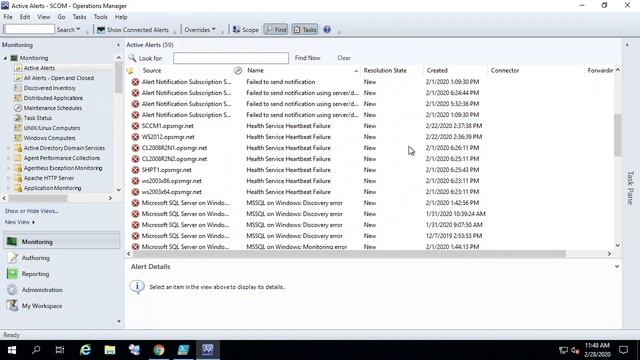Image resolution: width=640 pixels, height=360 pixels.
Task: Click the alerts list vertical scrollbar thumb
Action: coord(617,135)
